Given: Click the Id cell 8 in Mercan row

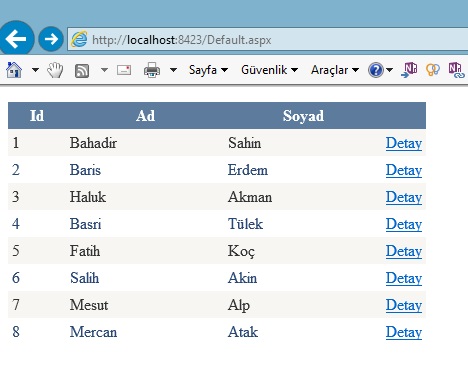Looking at the screenshot, I should point(16,332).
